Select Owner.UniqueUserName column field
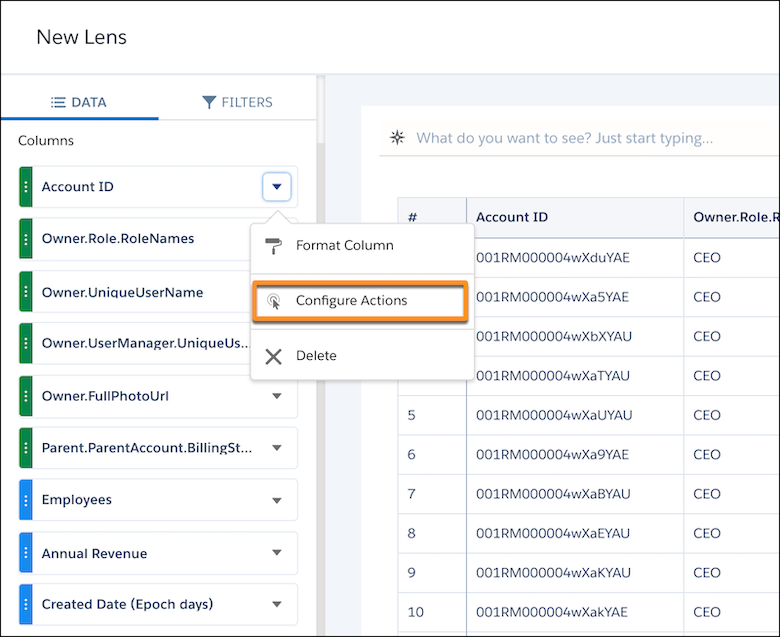Image resolution: width=780 pixels, height=637 pixels. click(x=135, y=291)
